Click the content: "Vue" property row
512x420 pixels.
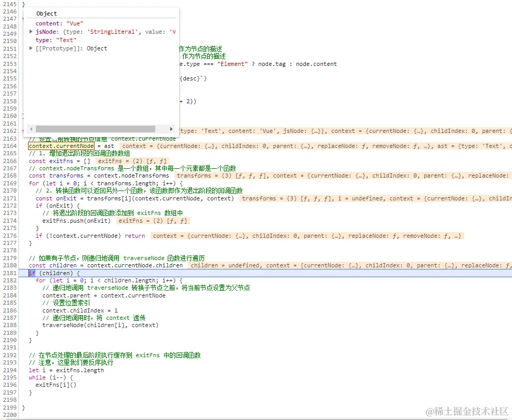pyautogui.click(x=59, y=23)
